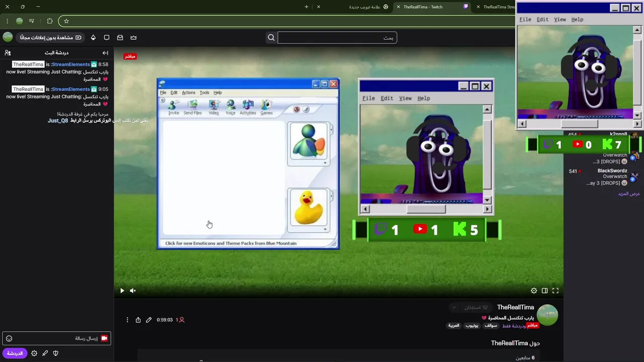Click the Voice icon in Messenger toolbar

pyautogui.click(x=230, y=107)
